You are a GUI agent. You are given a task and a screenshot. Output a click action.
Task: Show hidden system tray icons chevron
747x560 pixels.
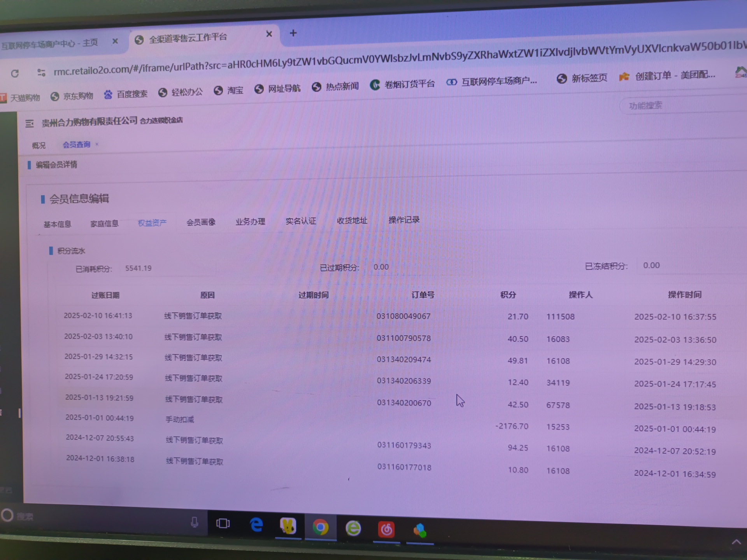tap(736, 542)
